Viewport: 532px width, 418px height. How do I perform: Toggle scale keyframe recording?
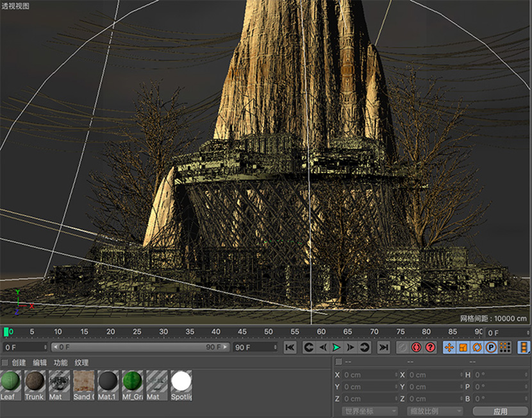463,347
